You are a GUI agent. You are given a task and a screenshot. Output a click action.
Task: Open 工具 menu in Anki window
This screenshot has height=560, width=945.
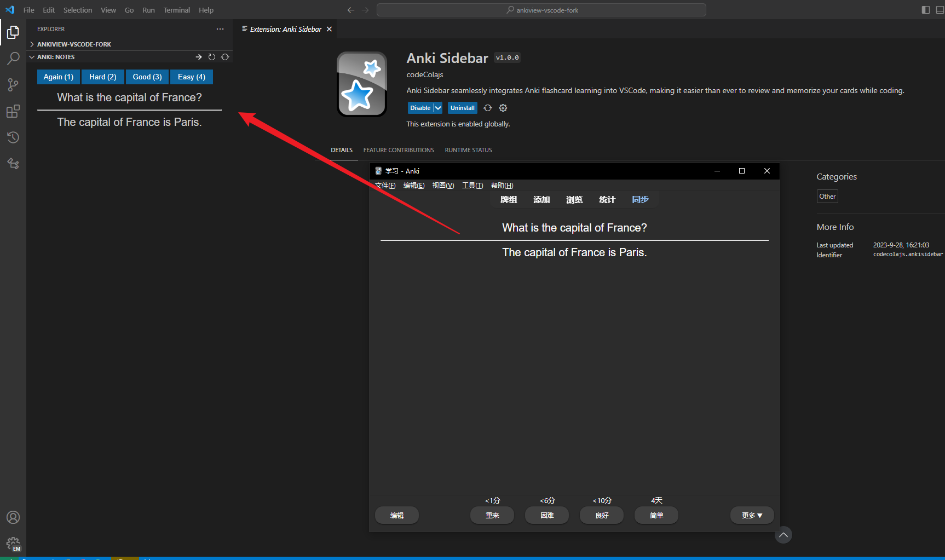[x=472, y=186]
